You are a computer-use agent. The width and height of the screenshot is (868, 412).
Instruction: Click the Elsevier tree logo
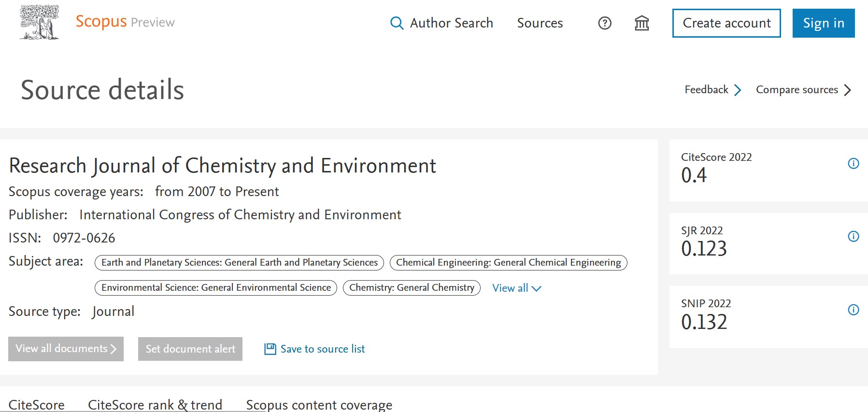point(39,22)
